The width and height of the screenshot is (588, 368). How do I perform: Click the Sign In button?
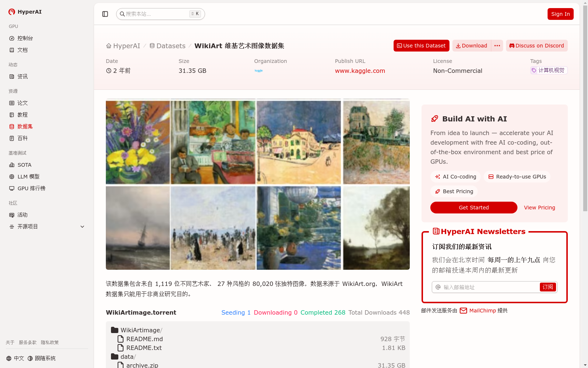click(x=560, y=14)
